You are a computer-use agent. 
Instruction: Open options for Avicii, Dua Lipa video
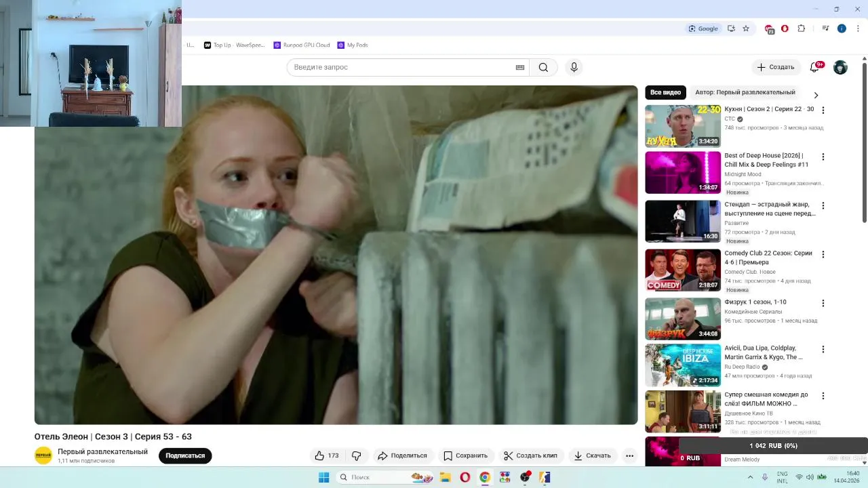(x=823, y=349)
